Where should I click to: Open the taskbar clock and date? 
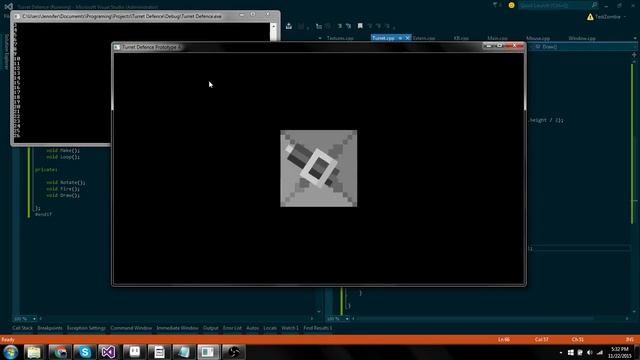coord(620,353)
